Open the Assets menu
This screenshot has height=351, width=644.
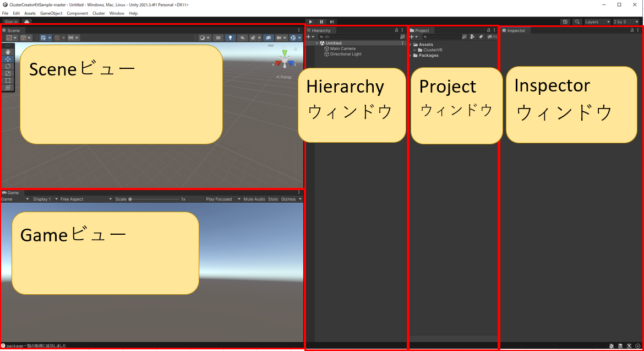coord(30,13)
